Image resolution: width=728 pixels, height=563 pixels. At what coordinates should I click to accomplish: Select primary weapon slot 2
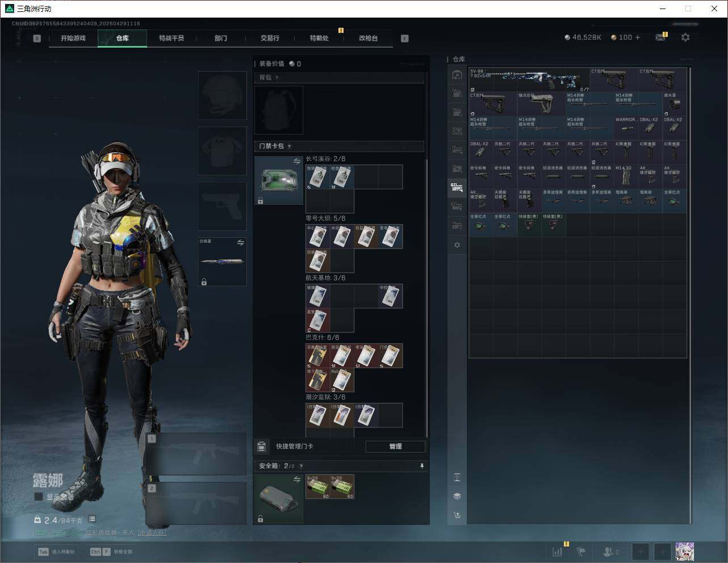pyautogui.click(x=196, y=503)
